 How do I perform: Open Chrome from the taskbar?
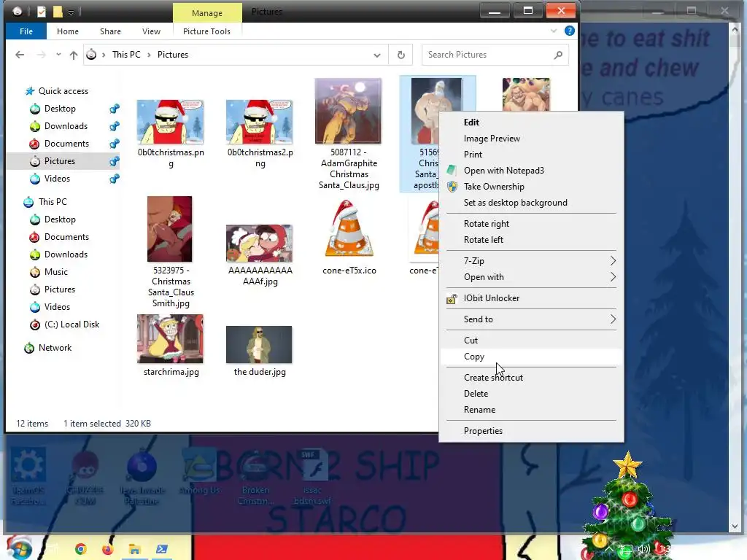pyautogui.click(x=81, y=549)
